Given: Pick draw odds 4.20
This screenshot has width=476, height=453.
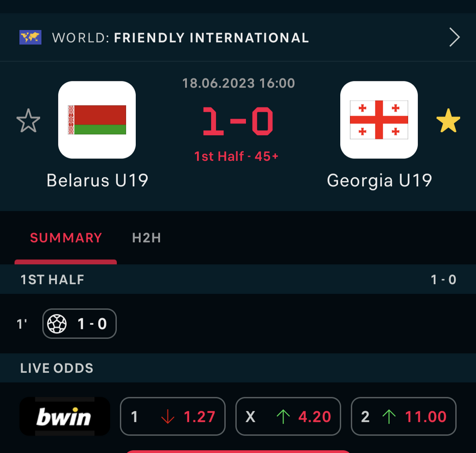Looking at the screenshot, I should (288, 416).
